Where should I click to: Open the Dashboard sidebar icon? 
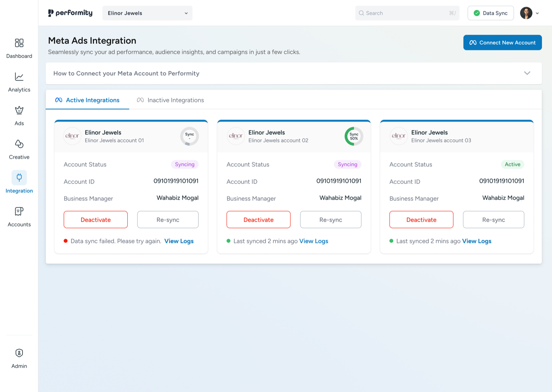[x=19, y=43]
